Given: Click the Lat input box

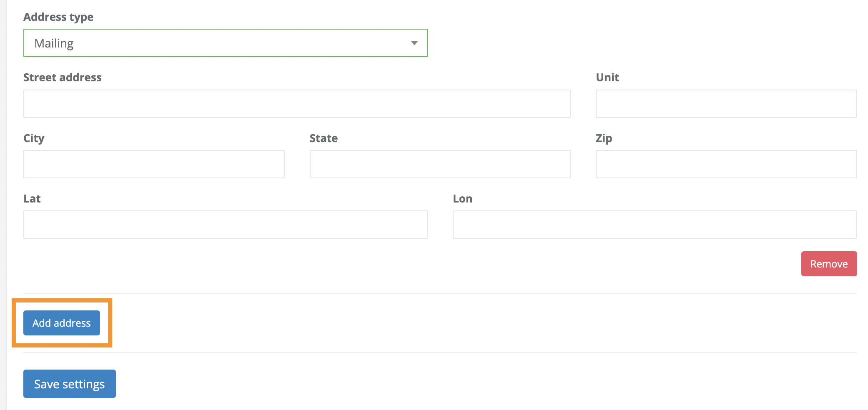Looking at the screenshot, I should coord(225,224).
